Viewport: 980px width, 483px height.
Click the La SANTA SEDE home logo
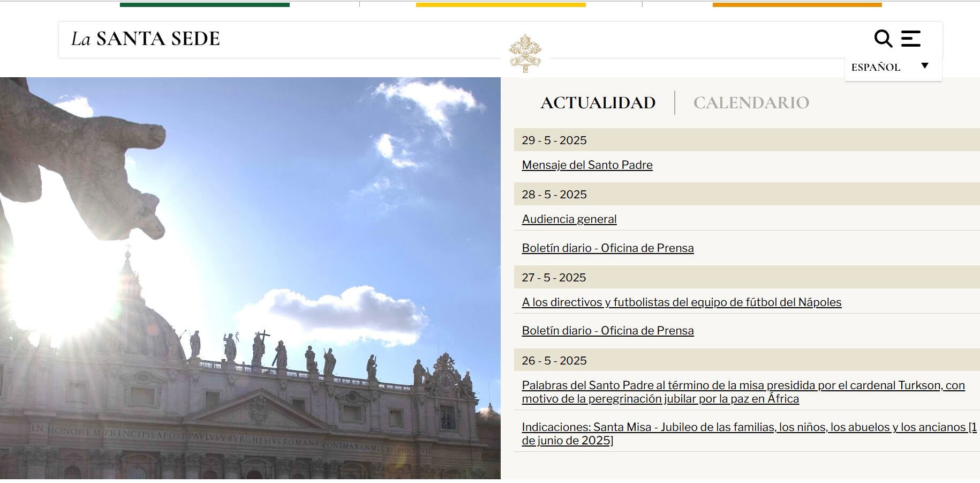click(146, 38)
